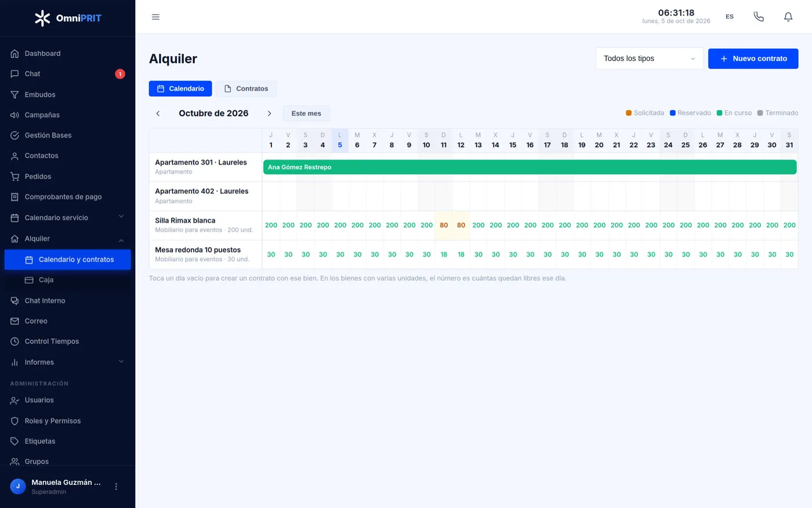Open the Todos los tipos dropdown

(650, 59)
